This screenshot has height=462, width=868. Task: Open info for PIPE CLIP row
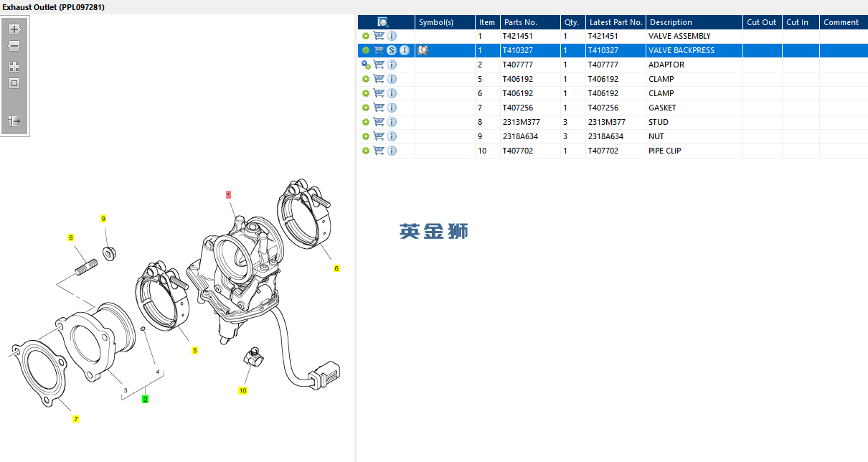pyautogui.click(x=392, y=151)
